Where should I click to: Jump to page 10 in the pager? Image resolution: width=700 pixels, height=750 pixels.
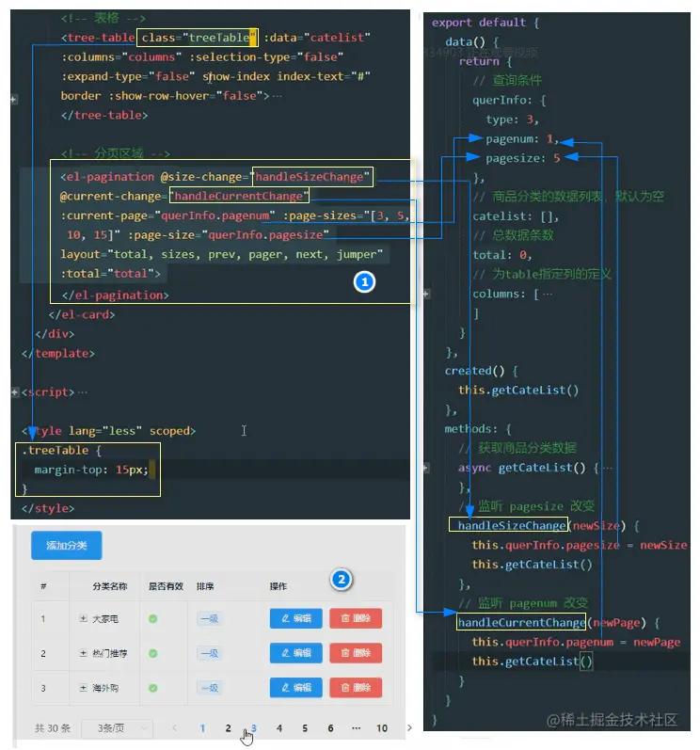click(x=382, y=728)
